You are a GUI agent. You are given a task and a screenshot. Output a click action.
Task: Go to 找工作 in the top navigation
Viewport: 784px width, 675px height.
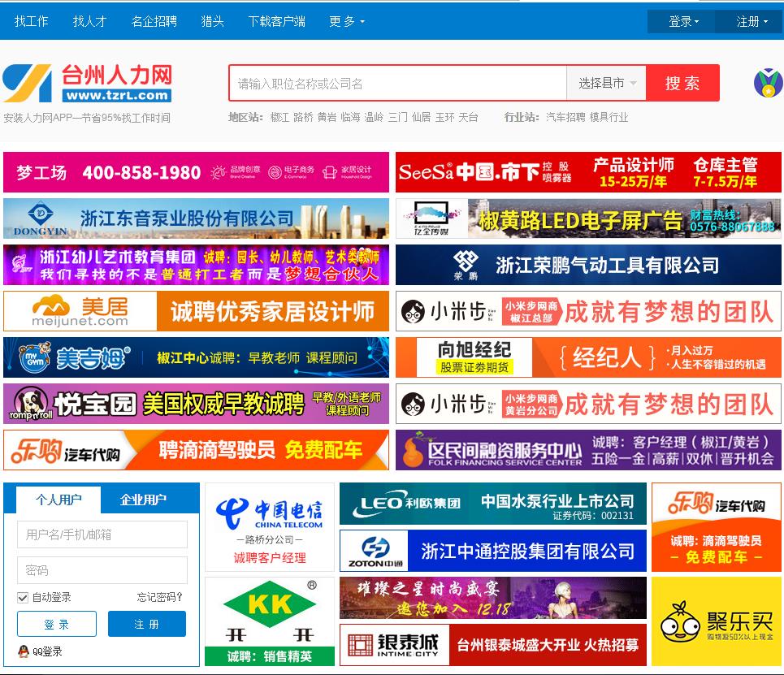(x=32, y=21)
